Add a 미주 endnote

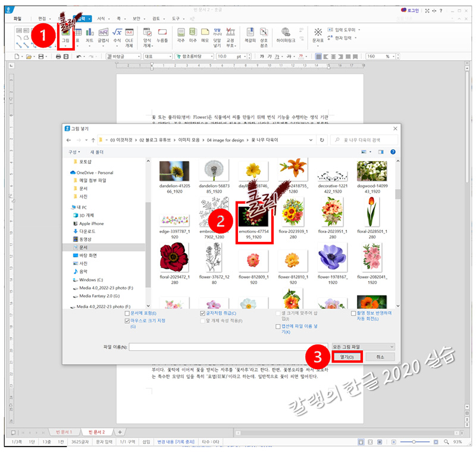(193, 36)
